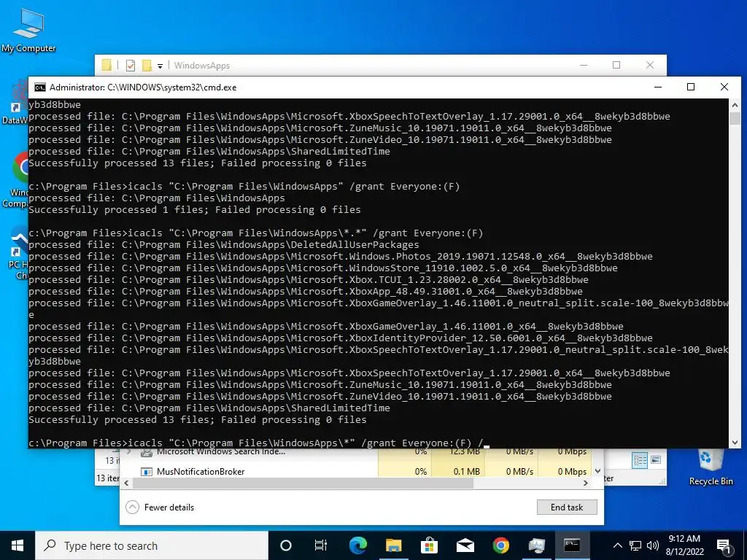Show hidden system tray icons
747x560 pixels.
tap(617, 545)
